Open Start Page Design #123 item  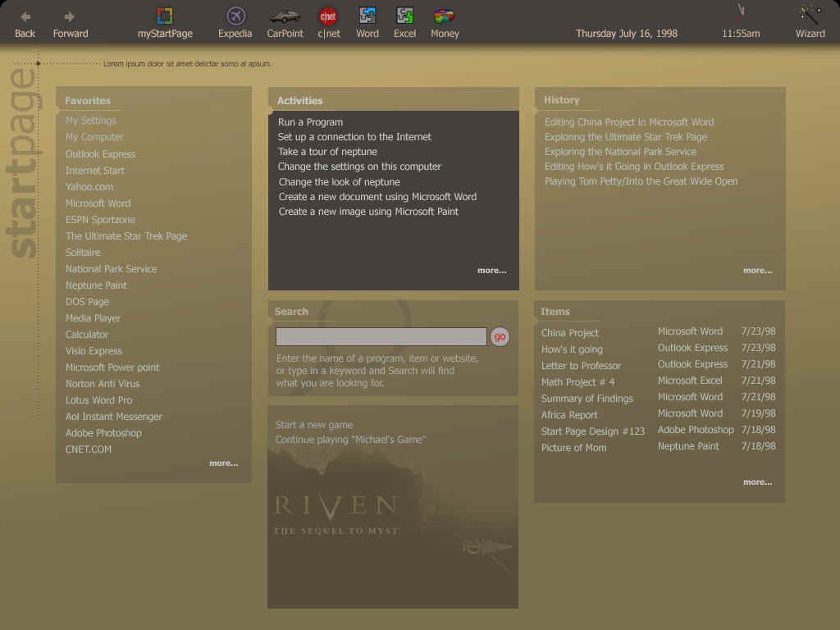pos(592,431)
